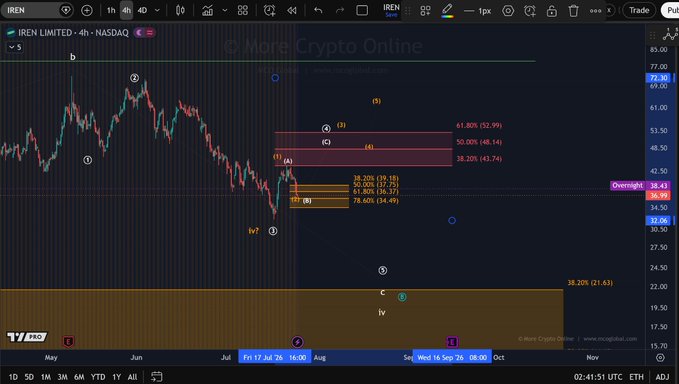This screenshot has width=679, height=384.
Task: Set range to 1D
Action: [13, 377]
